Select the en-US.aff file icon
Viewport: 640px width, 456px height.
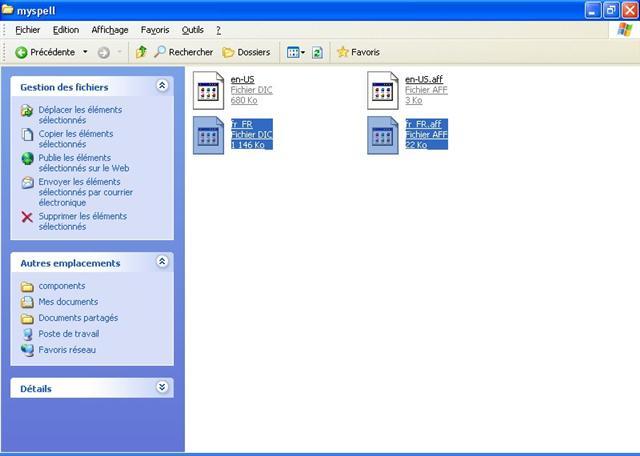click(x=383, y=91)
